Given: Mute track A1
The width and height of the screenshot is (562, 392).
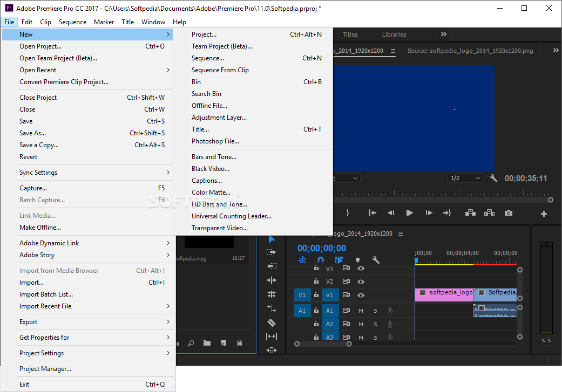Looking at the screenshot, I should [361, 311].
